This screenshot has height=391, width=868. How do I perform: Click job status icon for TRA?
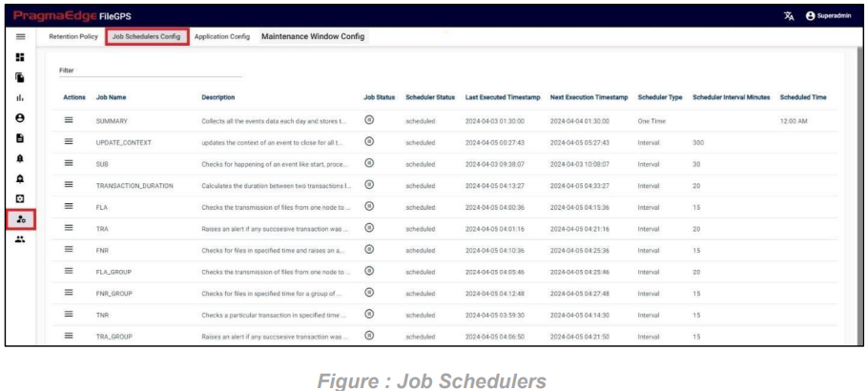369,228
